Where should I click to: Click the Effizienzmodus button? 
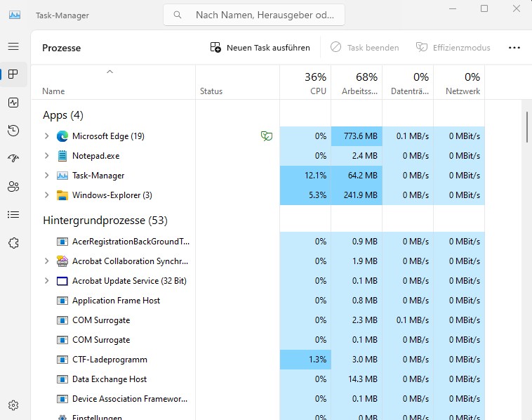[x=453, y=48]
